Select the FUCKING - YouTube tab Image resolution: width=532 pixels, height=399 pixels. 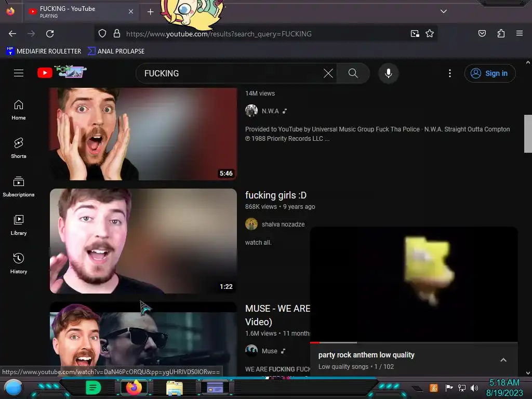click(81, 12)
